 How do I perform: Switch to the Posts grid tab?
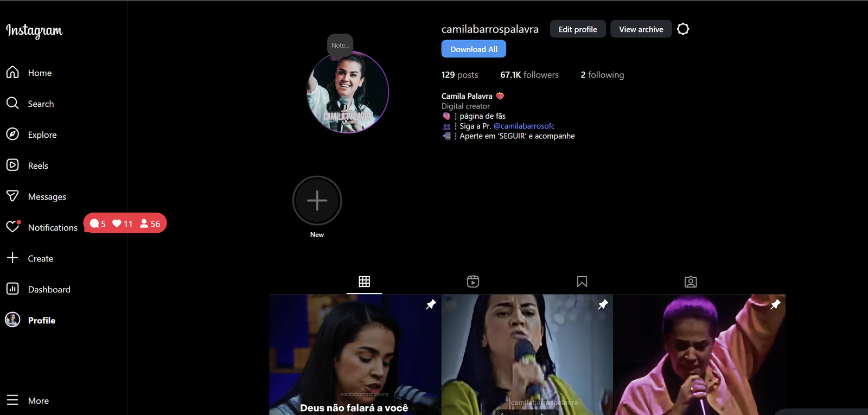tap(364, 282)
